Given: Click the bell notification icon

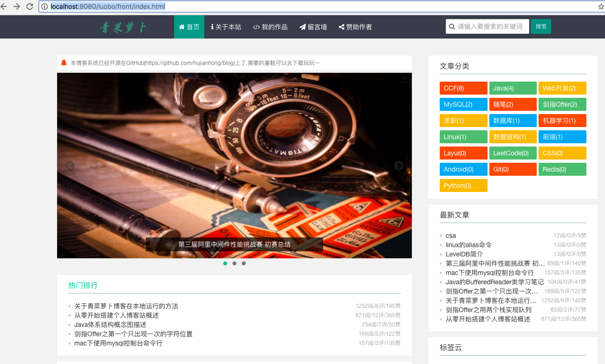Looking at the screenshot, I should tap(64, 63).
